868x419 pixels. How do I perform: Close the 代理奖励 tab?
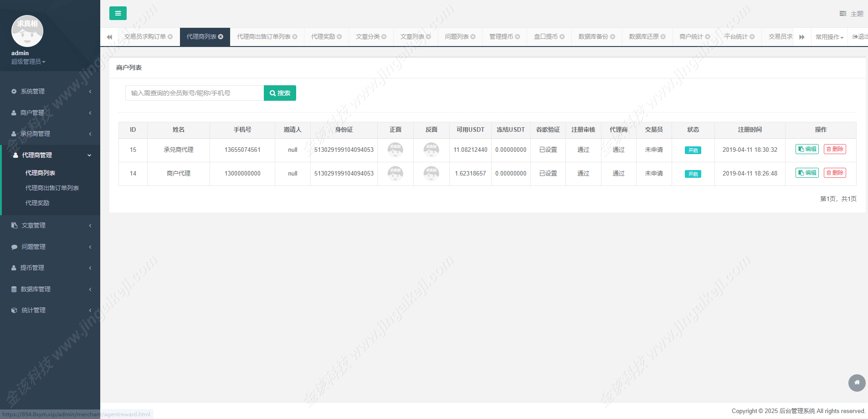point(339,37)
